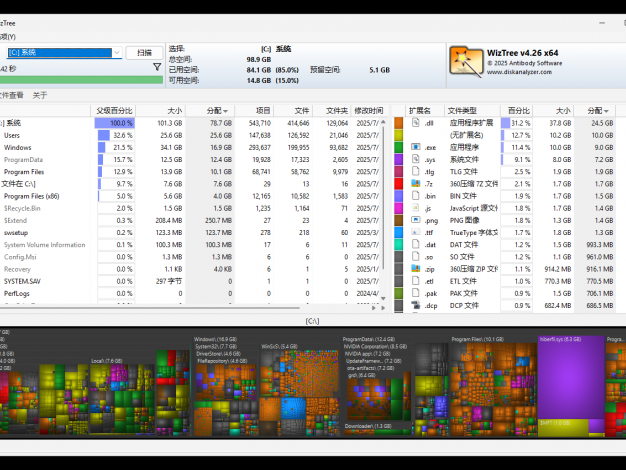Click the .tlg file type icon

[416, 171]
